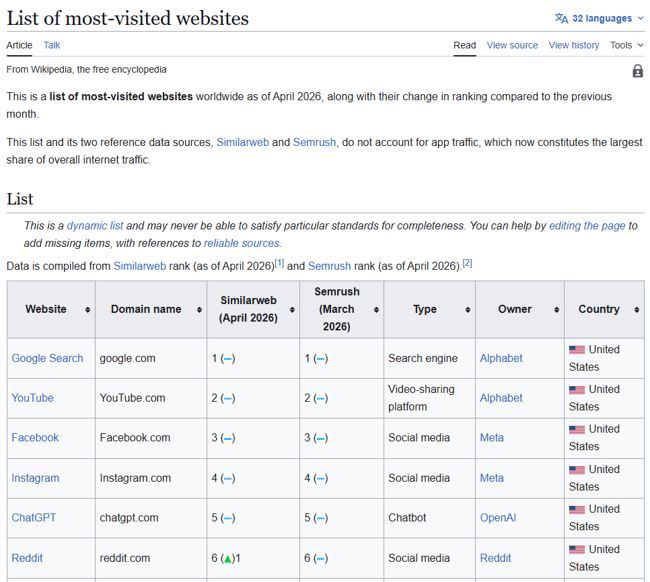Open the reliable sources link
Image resolution: width=650 pixels, height=582 pixels.
(x=241, y=243)
